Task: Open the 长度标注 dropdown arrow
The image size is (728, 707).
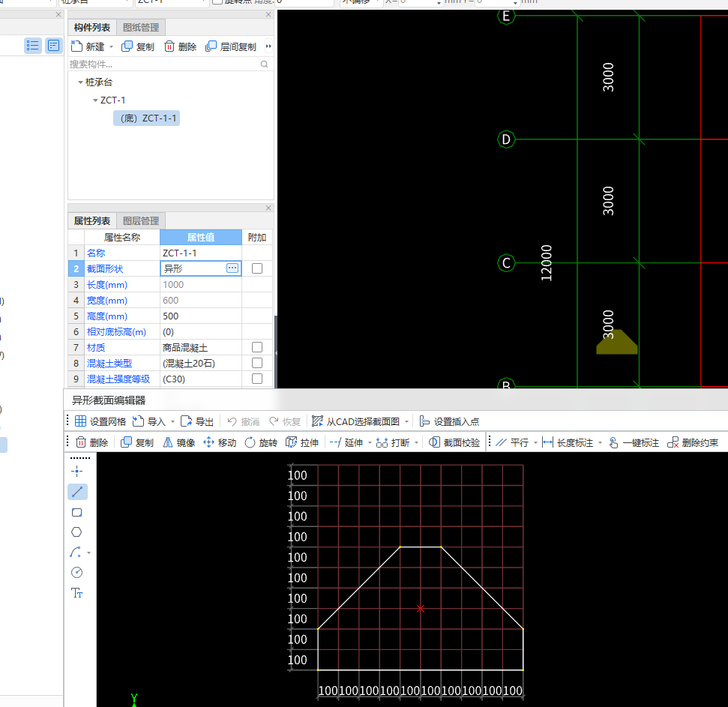Action: click(x=600, y=443)
